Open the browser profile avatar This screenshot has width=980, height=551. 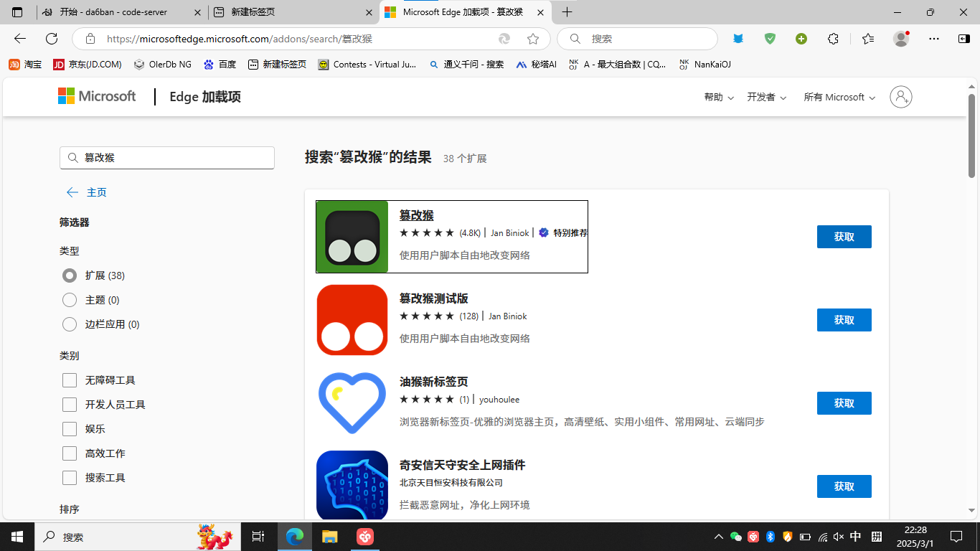coord(901,39)
